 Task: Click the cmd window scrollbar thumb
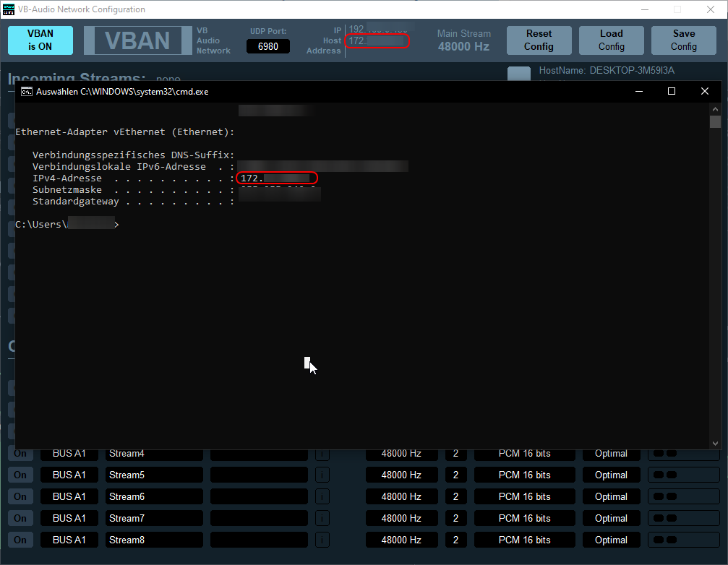pyautogui.click(x=715, y=121)
